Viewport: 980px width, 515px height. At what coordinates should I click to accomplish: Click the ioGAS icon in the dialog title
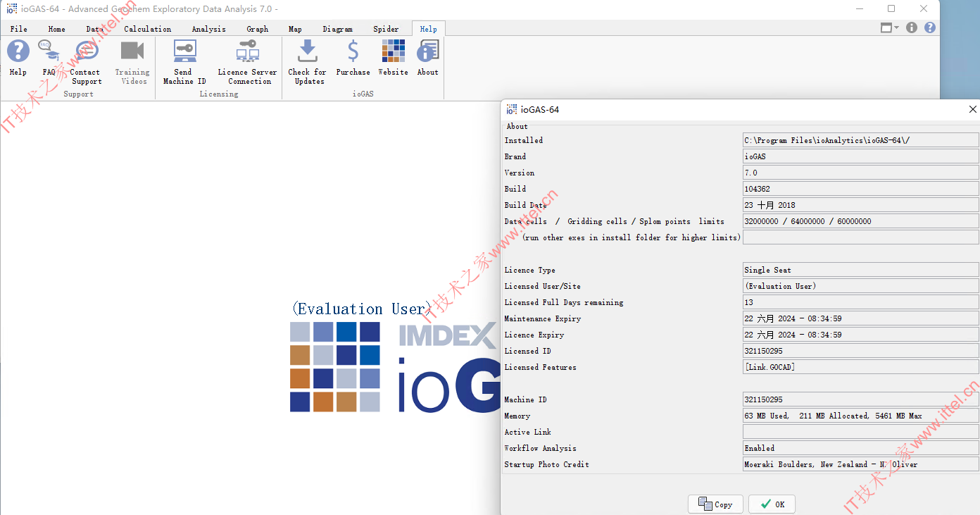click(512, 109)
